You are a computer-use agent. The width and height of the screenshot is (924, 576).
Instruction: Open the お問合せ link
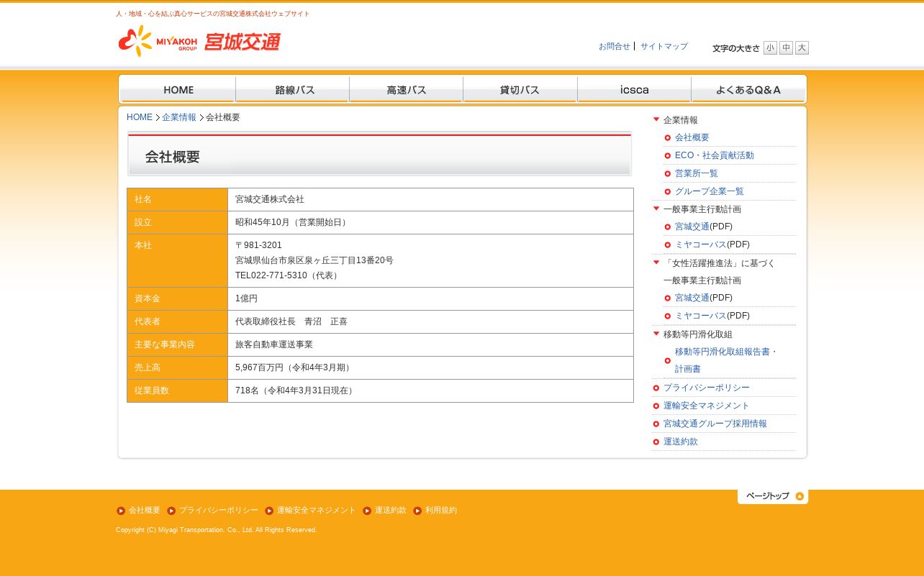click(x=615, y=46)
